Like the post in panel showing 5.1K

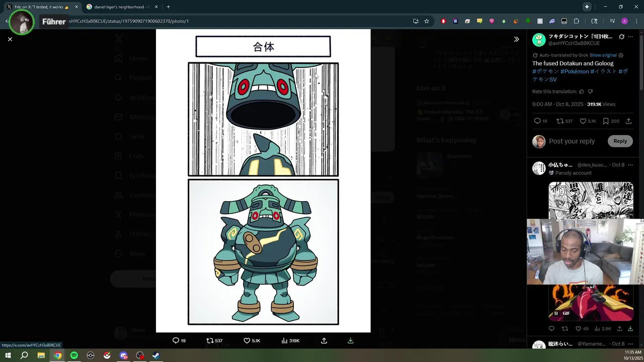coord(588,121)
